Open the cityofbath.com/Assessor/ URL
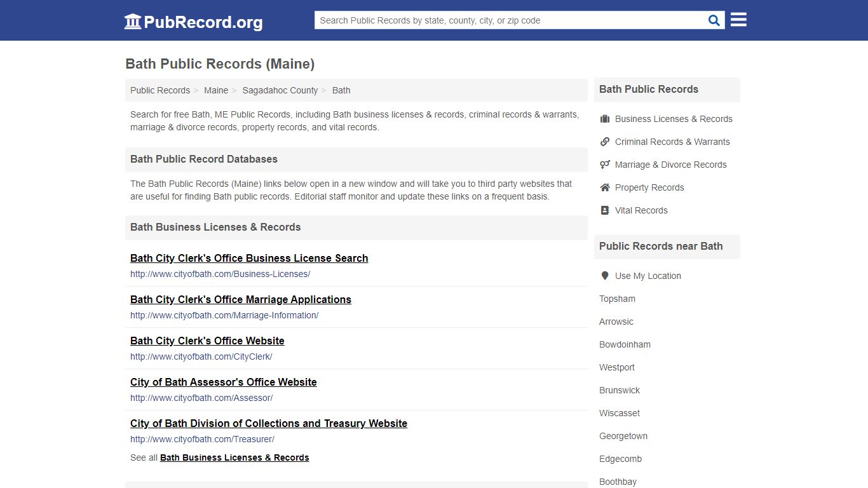Image resolution: width=868 pixels, height=488 pixels. coord(201,398)
